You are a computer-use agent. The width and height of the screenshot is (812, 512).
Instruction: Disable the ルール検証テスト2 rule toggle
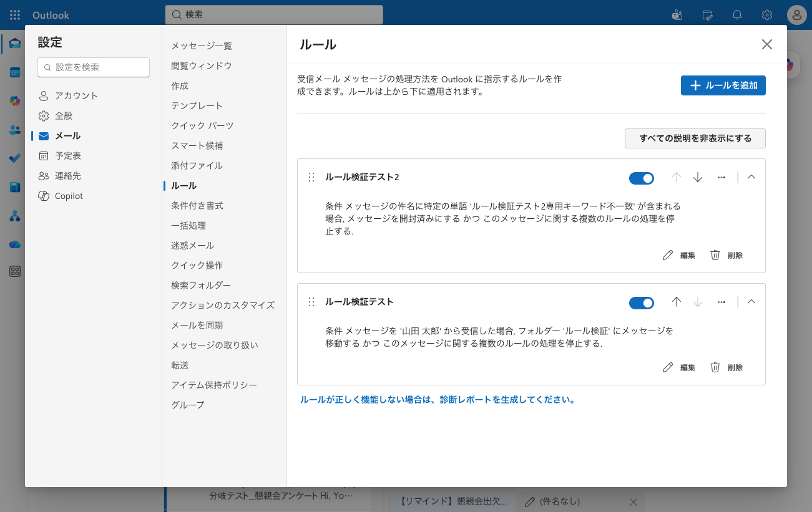click(x=642, y=178)
